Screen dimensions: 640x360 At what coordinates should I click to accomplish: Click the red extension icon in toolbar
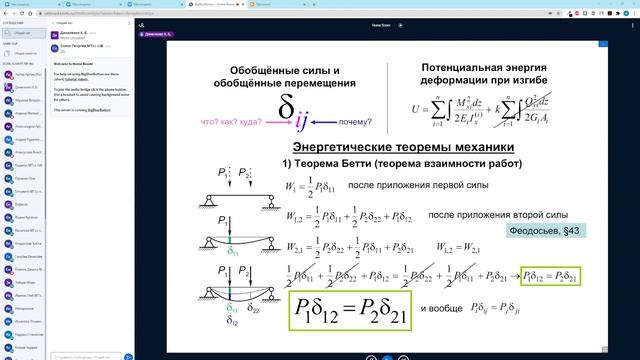pyautogui.click(x=577, y=13)
